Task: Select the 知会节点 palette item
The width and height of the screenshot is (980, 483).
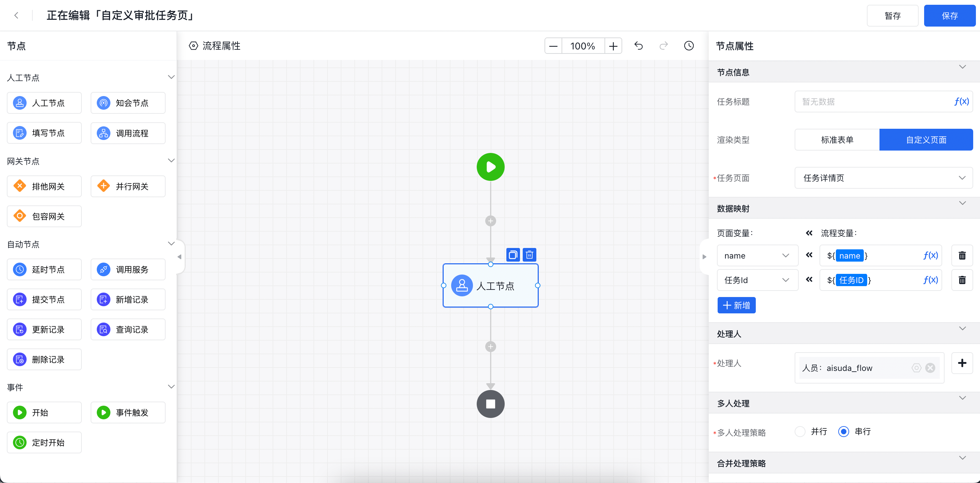Action: pos(128,103)
